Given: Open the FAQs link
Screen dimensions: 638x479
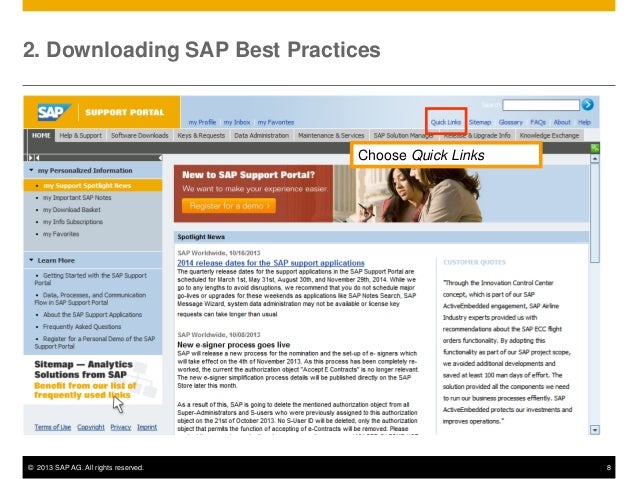Looking at the screenshot, I should (x=537, y=122).
